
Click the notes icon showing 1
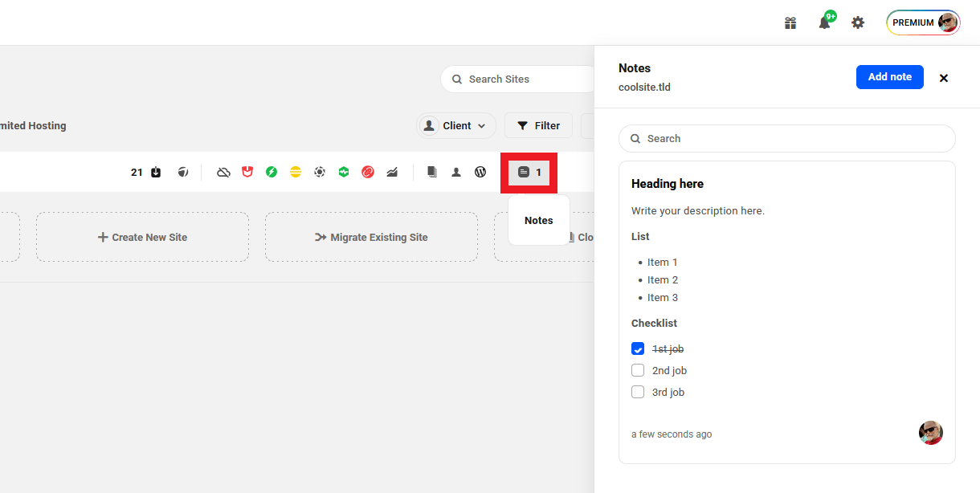[x=529, y=172]
